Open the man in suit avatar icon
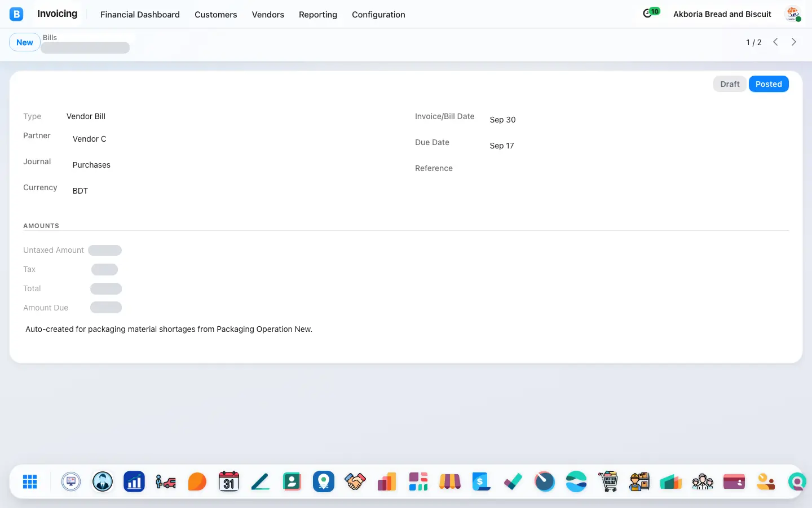 [103, 481]
